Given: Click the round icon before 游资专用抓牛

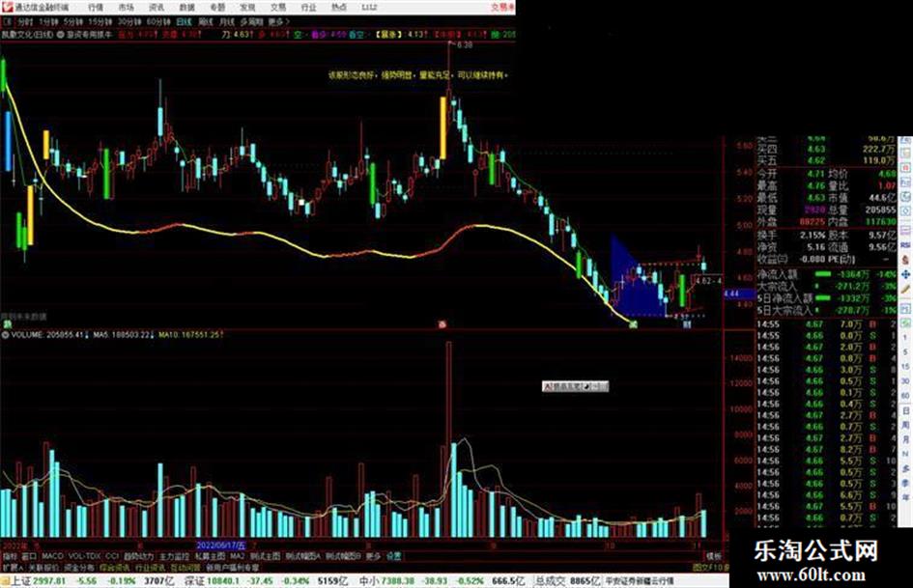Looking at the screenshot, I should [61, 35].
